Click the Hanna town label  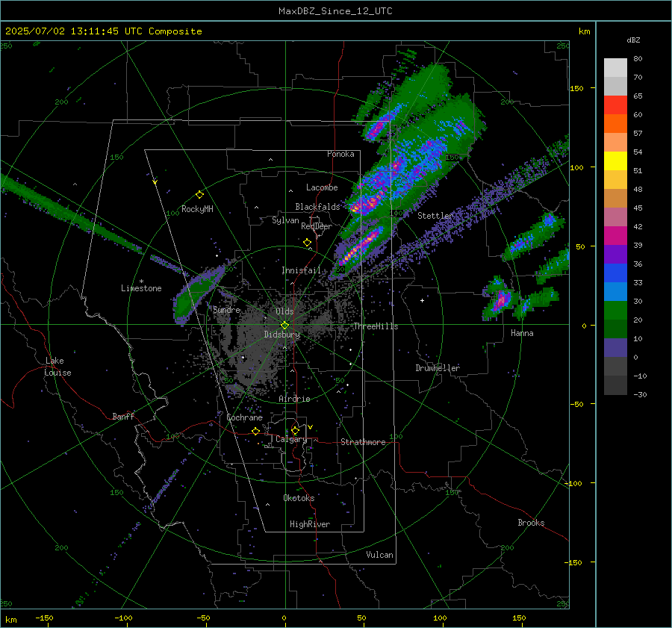[x=522, y=333]
